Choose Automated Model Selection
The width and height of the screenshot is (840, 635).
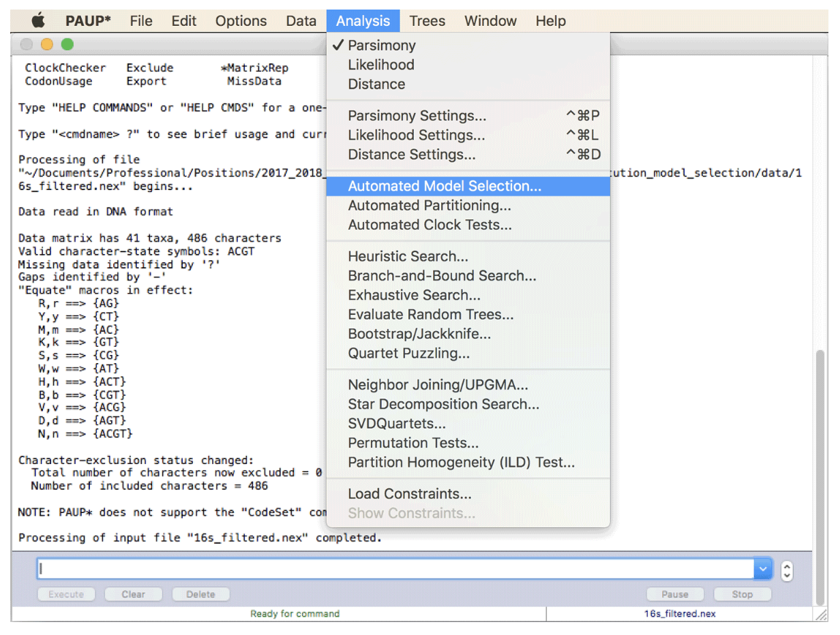click(x=445, y=186)
